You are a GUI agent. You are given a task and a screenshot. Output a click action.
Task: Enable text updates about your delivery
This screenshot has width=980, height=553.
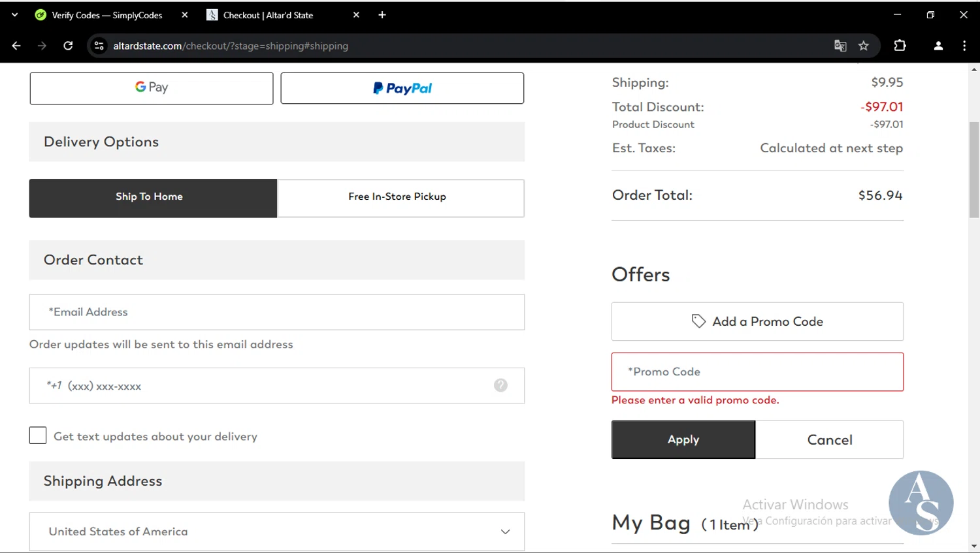38,435
